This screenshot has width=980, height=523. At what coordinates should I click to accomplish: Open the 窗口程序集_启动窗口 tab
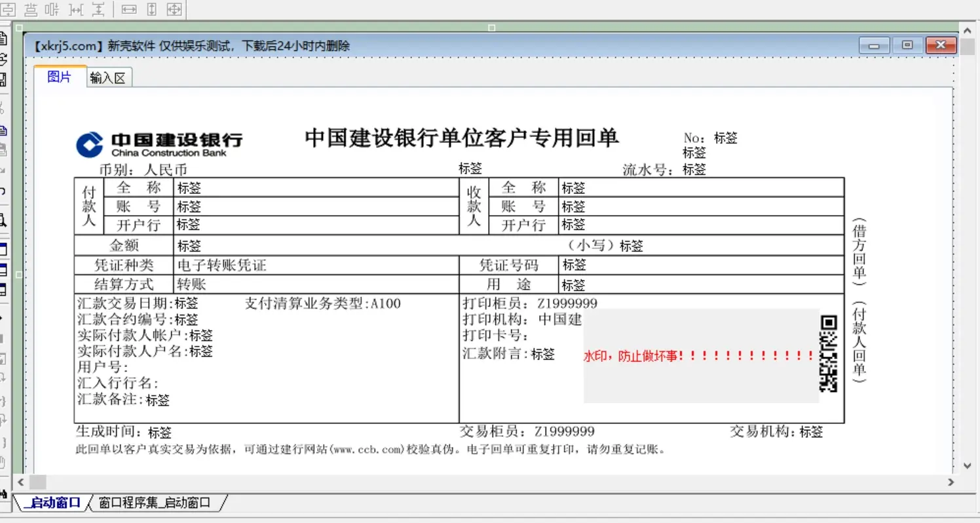(x=155, y=503)
